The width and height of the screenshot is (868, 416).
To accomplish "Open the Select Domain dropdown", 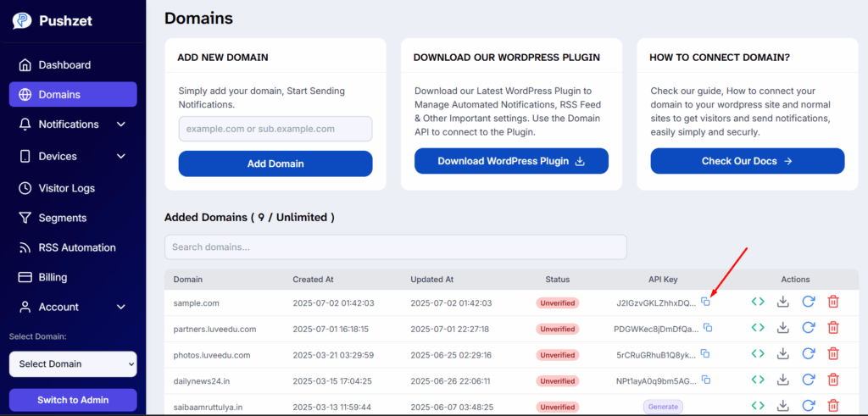I will click(x=73, y=364).
